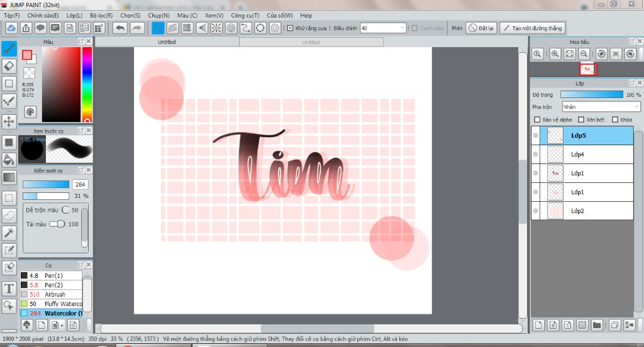
Task: Download cloud brushes in Cọ panel
Action: 26,325
